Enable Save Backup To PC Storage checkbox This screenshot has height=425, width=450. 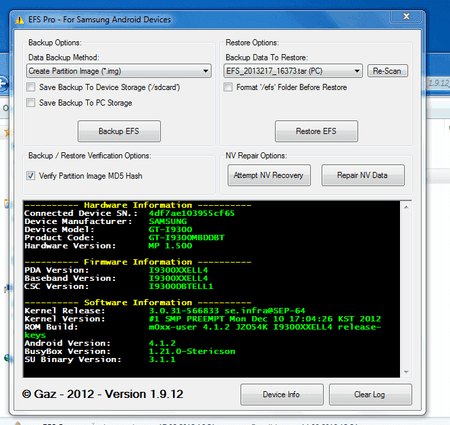[31, 103]
